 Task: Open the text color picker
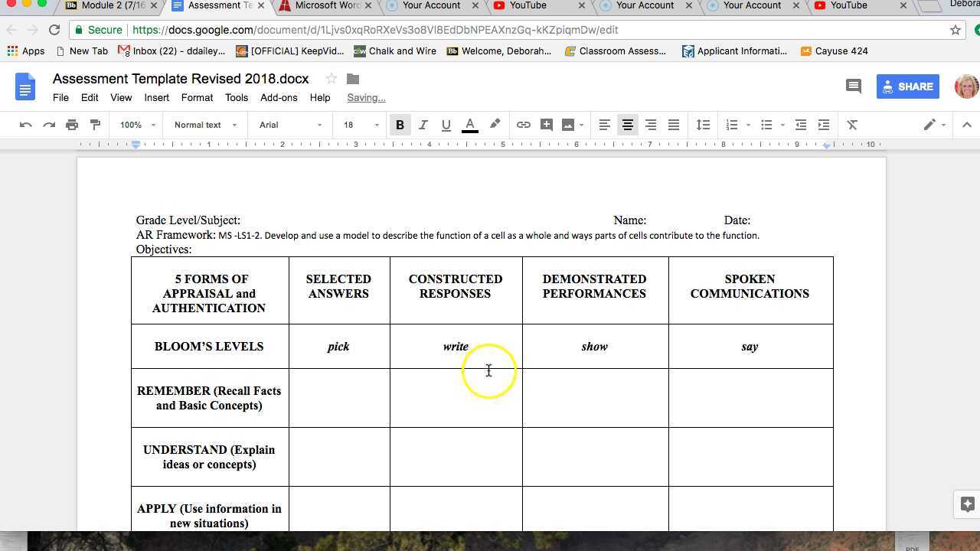pos(469,125)
